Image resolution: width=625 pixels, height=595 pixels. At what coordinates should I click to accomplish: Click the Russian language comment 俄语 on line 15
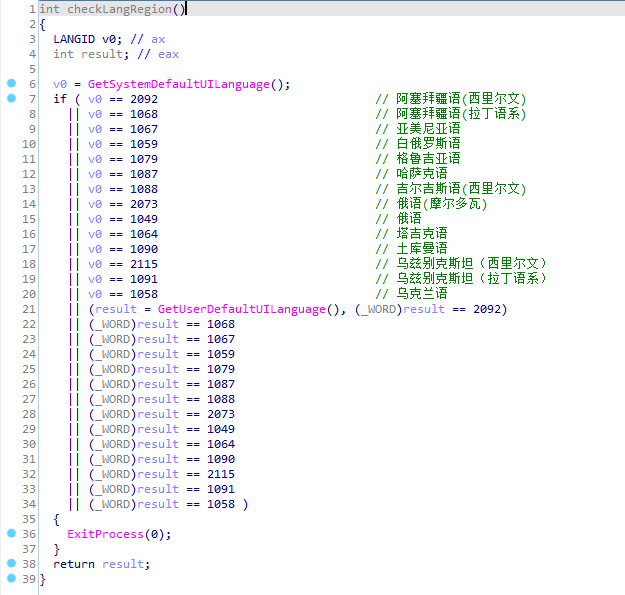tap(409, 218)
